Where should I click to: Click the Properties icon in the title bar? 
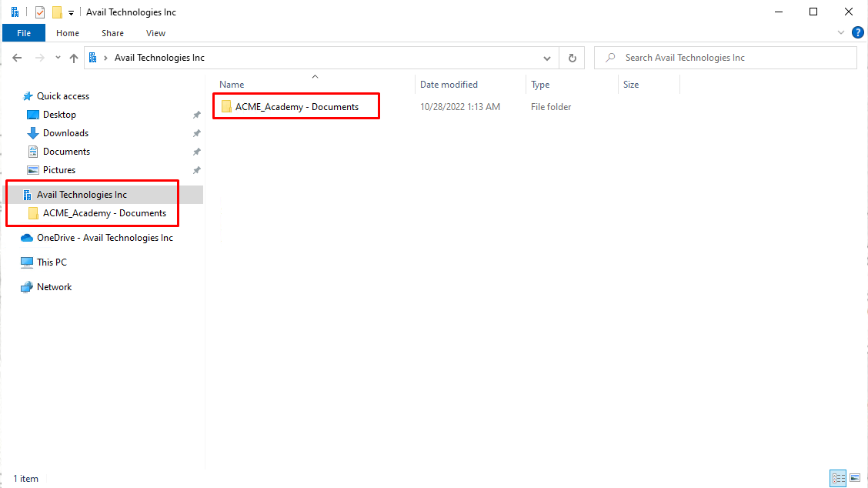[40, 12]
